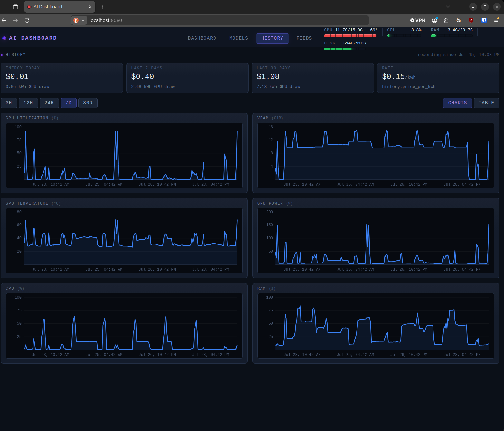The image size is (504, 431).
Task: Maximize the browser window
Action: coord(485,7)
